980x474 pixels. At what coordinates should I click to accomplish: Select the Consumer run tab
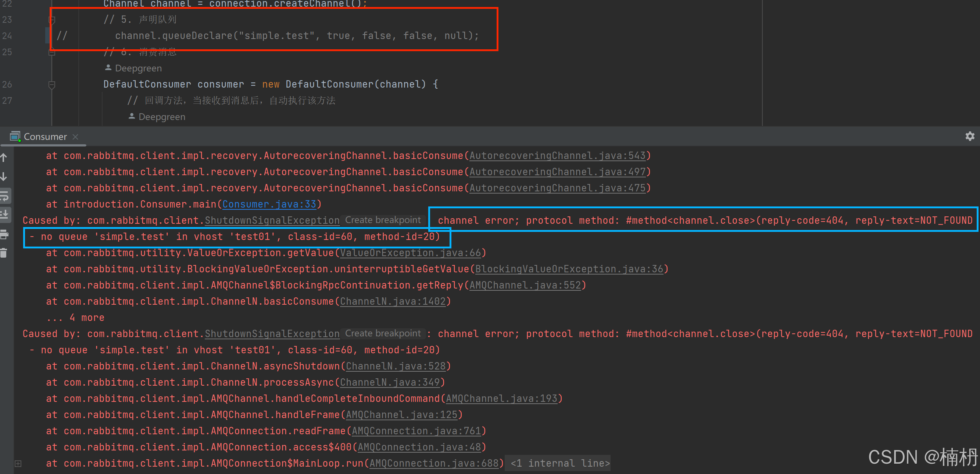tap(45, 137)
